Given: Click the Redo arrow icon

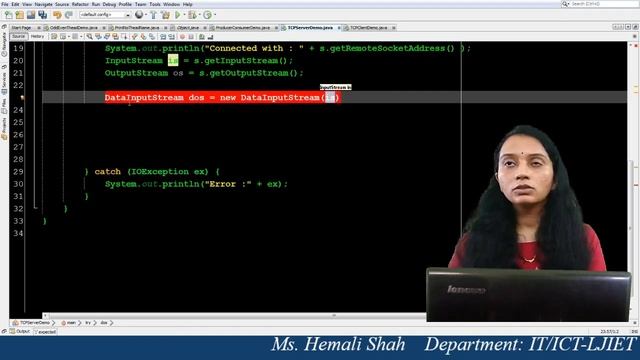Looking at the screenshot, I should (69, 15).
